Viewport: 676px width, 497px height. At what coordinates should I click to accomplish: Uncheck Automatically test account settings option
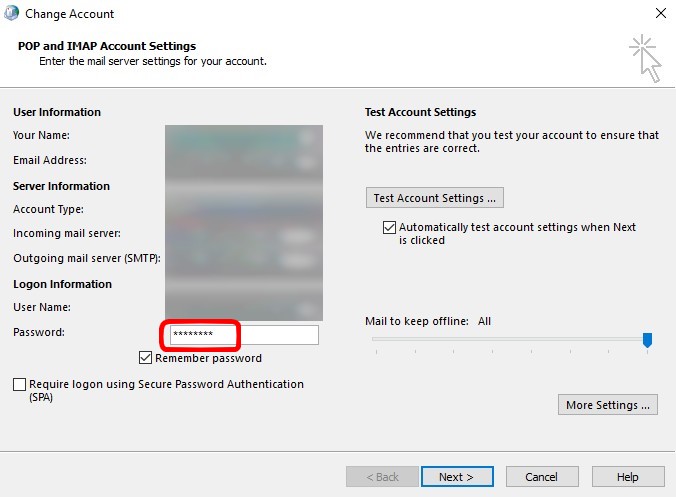389,228
